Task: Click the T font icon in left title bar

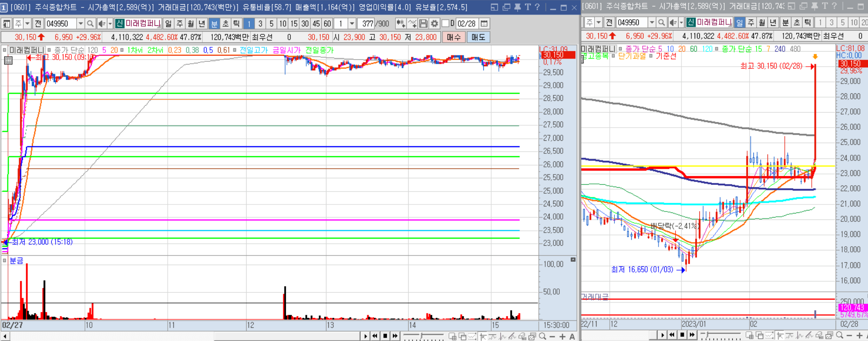Action: [528, 7]
